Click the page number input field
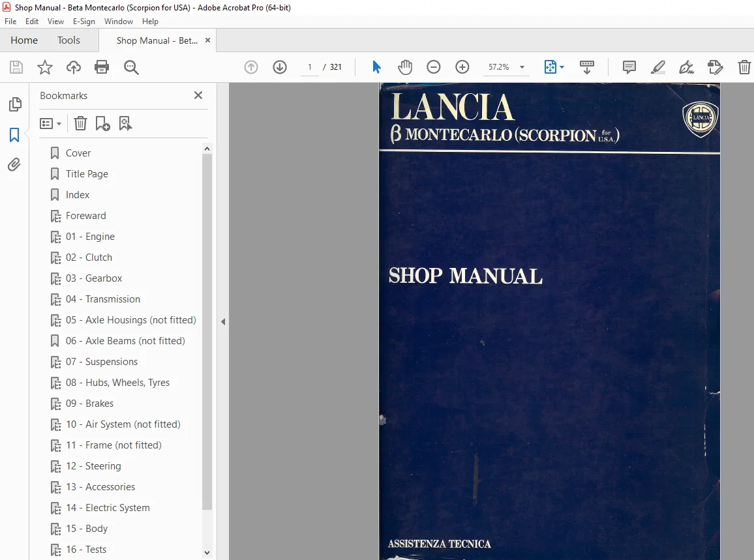Viewport: 754px width, 560px height. pyautogui.click(x=310, y=67)
